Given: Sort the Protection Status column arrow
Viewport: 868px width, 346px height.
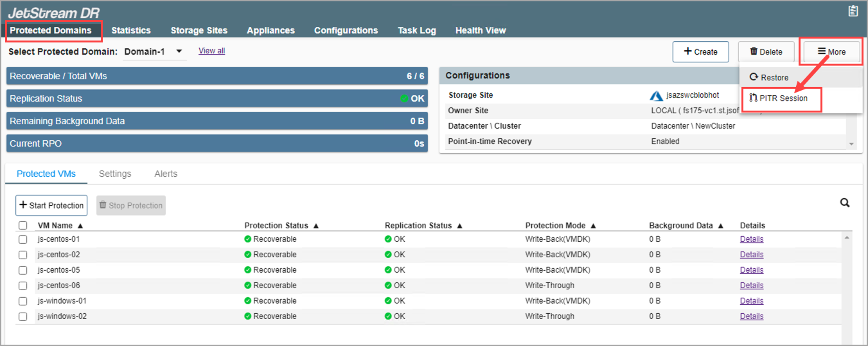Looking at the screenshot, I should point(316,226).
